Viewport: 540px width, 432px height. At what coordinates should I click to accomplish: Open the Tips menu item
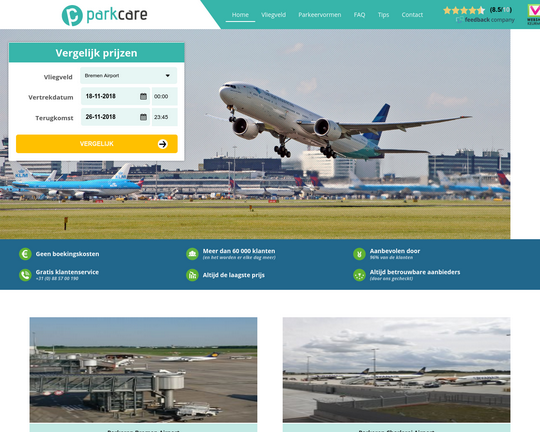[x=383, y=15]
